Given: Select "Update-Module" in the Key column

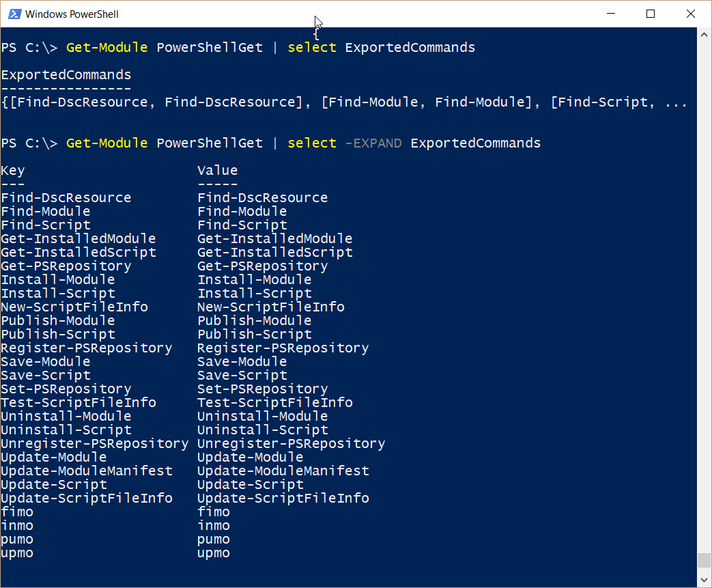Looking at the screenshot, I should tap(53, 457).
